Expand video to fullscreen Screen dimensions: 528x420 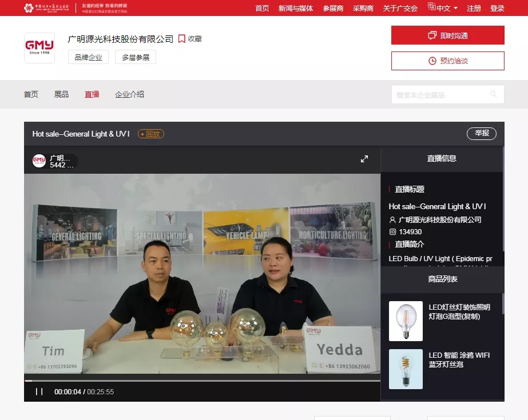(x=364, y=159)
